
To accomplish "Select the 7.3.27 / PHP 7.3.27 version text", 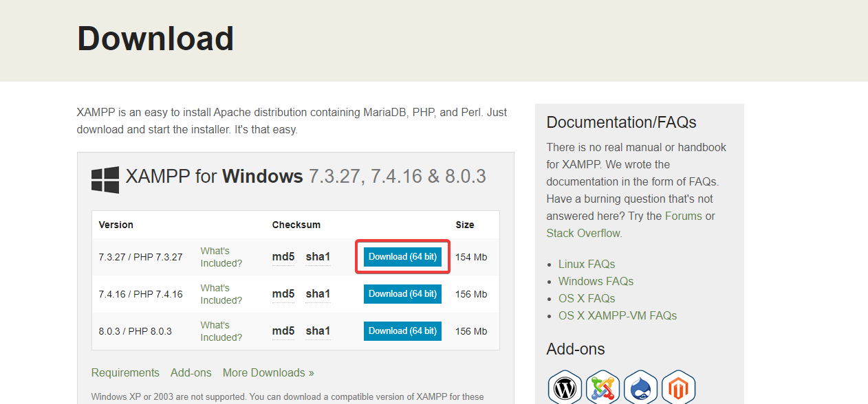I will coord(141,257).
